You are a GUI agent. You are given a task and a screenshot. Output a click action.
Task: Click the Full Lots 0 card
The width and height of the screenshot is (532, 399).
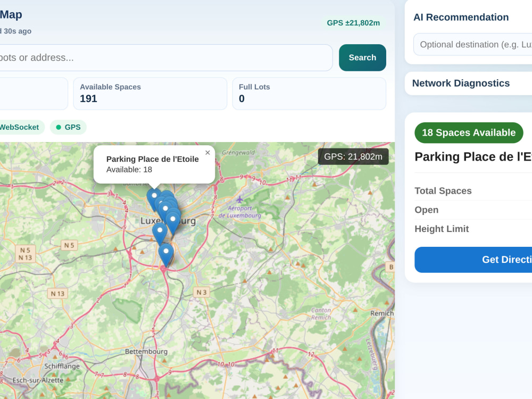click(x=309, y=94)
